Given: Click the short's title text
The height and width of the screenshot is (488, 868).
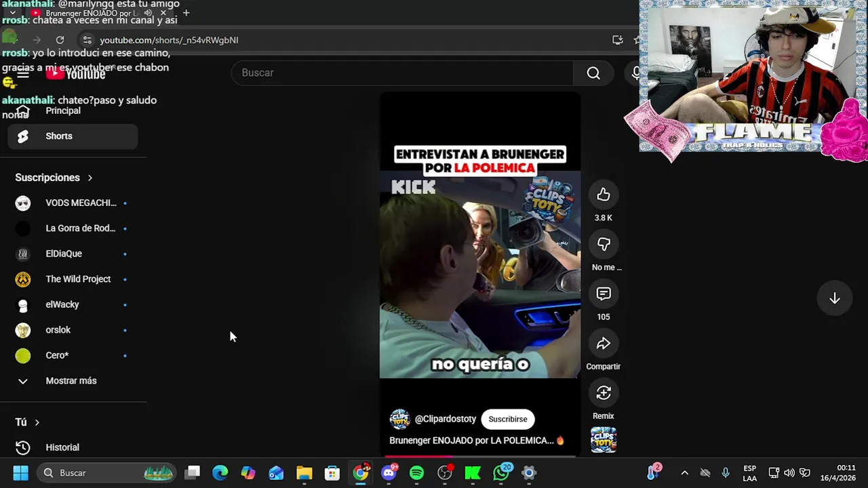Looking at the screenshot, I should [477, 441].
